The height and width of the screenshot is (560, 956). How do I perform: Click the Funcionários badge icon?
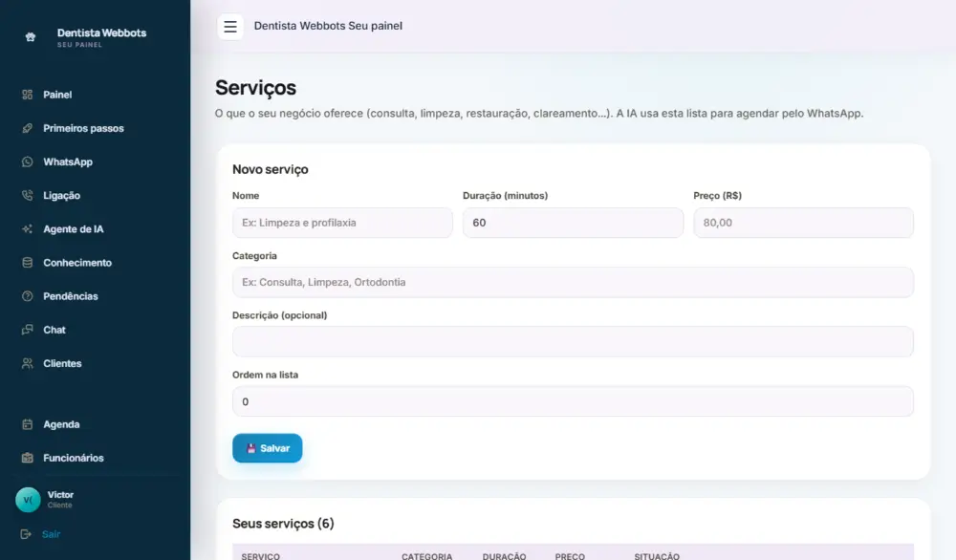coord(28,458)
